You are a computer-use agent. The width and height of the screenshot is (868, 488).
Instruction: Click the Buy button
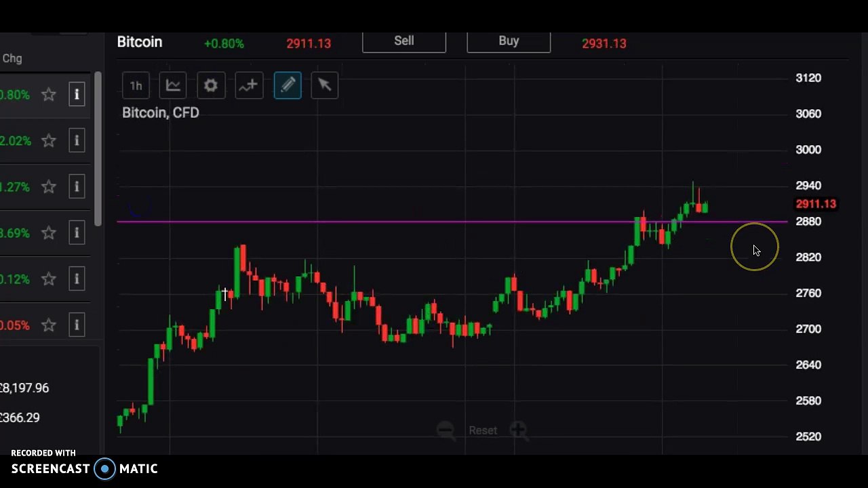pos(509,41)
